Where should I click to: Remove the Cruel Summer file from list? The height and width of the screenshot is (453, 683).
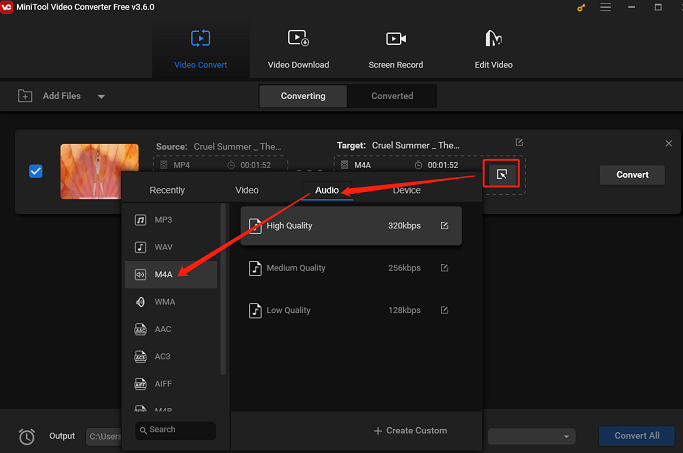[x=669, y=143]
